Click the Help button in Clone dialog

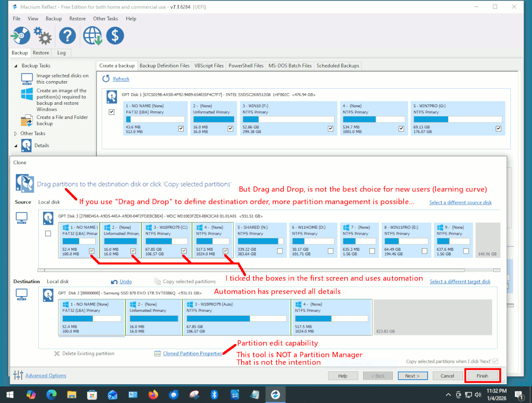click(x=343, y=376)
